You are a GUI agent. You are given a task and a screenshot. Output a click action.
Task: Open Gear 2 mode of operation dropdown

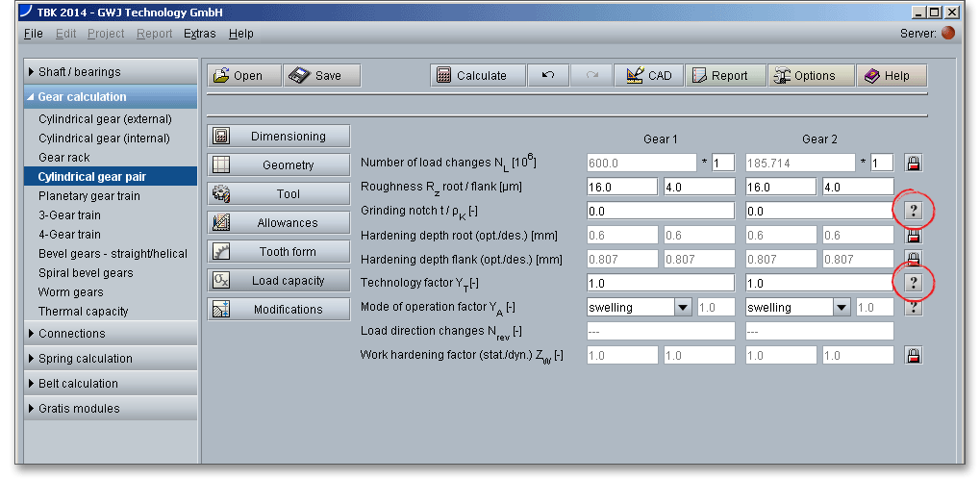(x=842, y=307)
